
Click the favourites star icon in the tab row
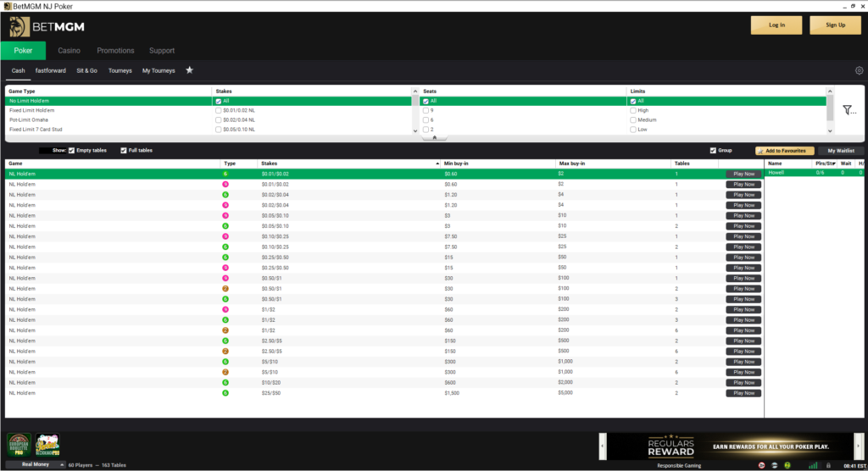coord(189,70)
